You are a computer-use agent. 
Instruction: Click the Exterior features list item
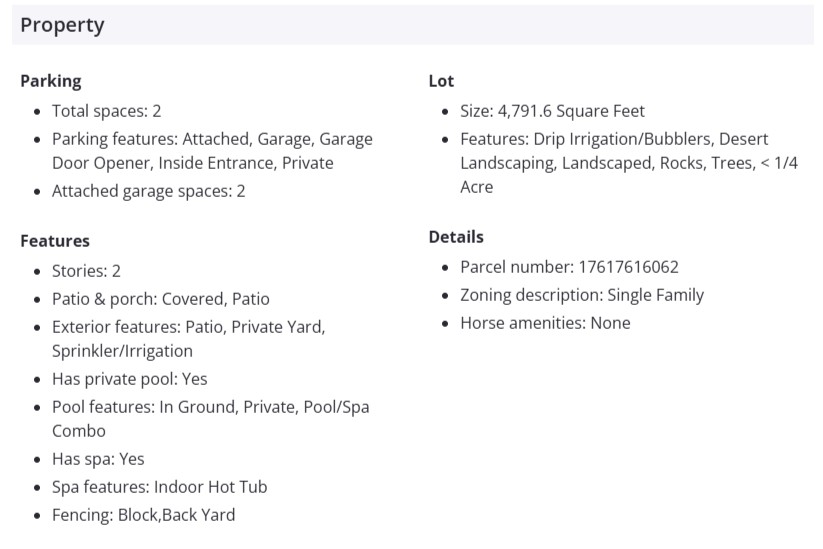(x=188, y=339)
